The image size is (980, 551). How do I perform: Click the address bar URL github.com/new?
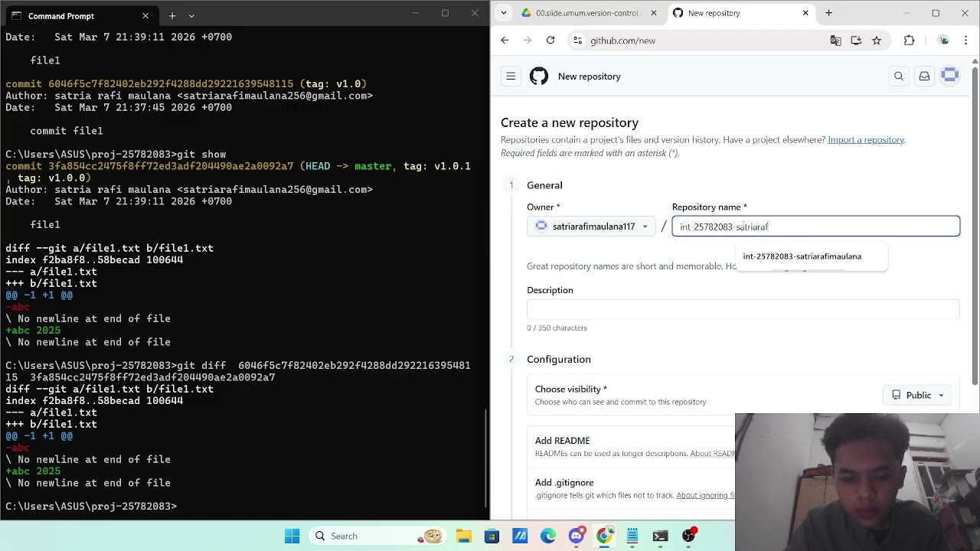click(622, 41)
